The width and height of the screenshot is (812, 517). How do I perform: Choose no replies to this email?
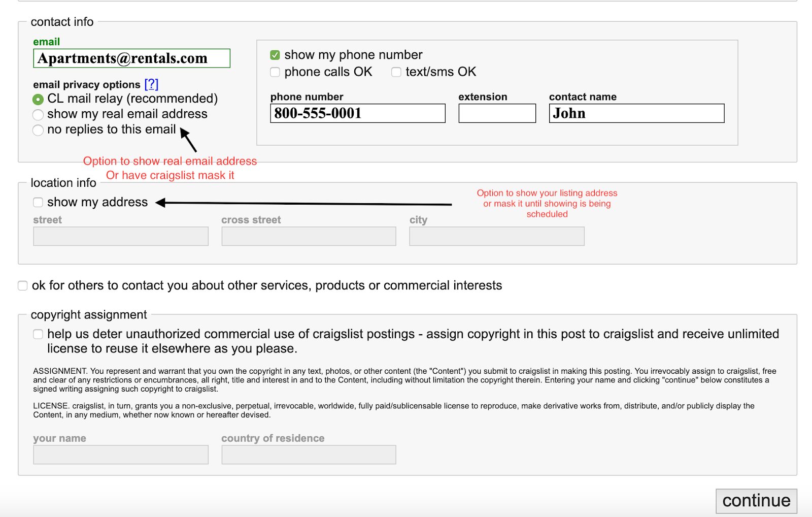(38, 130)
